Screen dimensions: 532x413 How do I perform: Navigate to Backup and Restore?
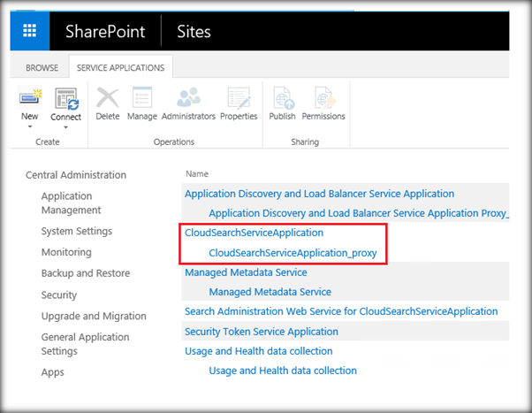(85, 274)
